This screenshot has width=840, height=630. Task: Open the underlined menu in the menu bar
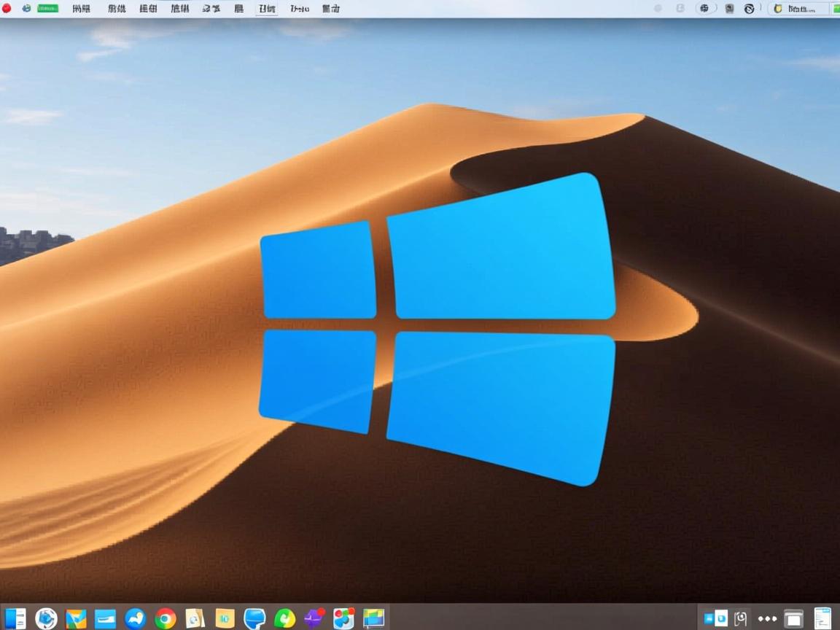coord(265,9)
